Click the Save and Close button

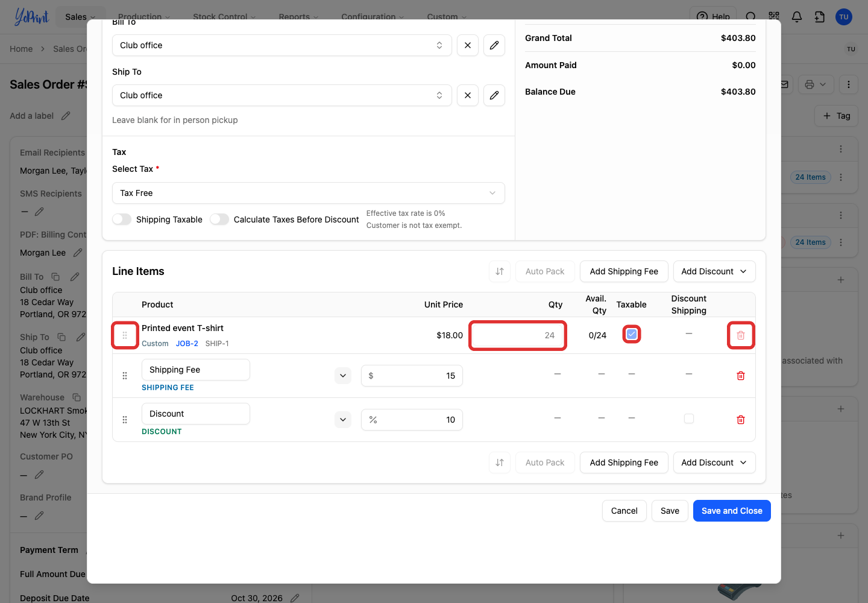point(732,511)
